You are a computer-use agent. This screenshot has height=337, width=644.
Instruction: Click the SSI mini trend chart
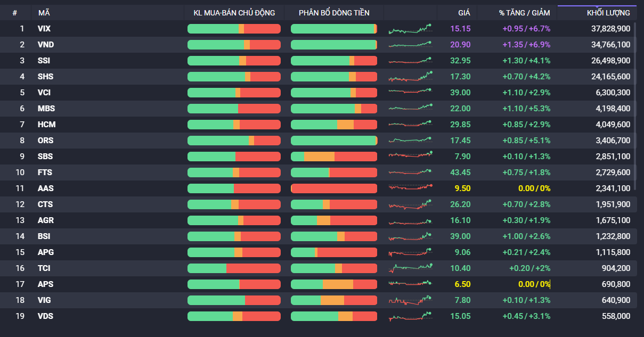click(x=410, y=61)
